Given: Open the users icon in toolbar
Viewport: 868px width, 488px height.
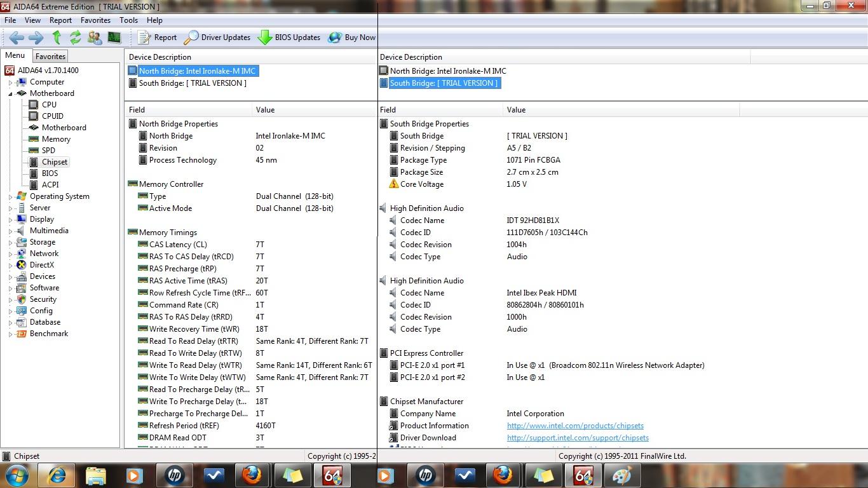Looking at the screenshot, I should [95, 37].
